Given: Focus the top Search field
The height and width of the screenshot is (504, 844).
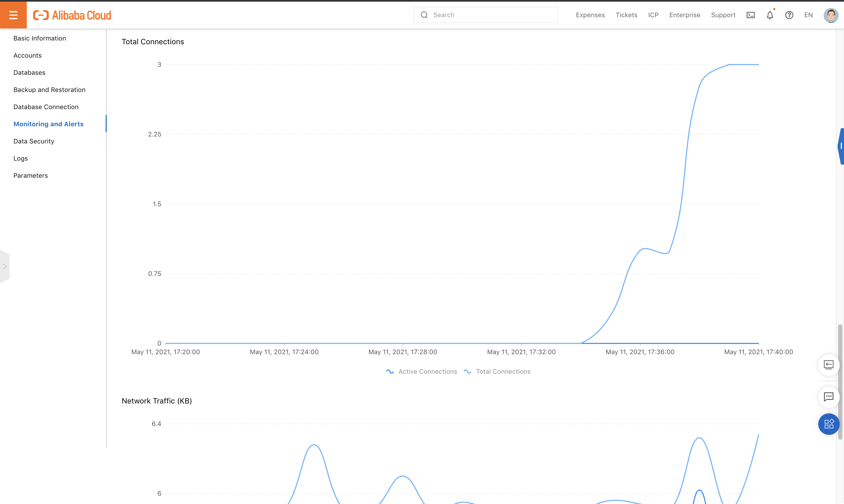Looking at the screenshot, I should pyautogui.click(x=486, y=15).
